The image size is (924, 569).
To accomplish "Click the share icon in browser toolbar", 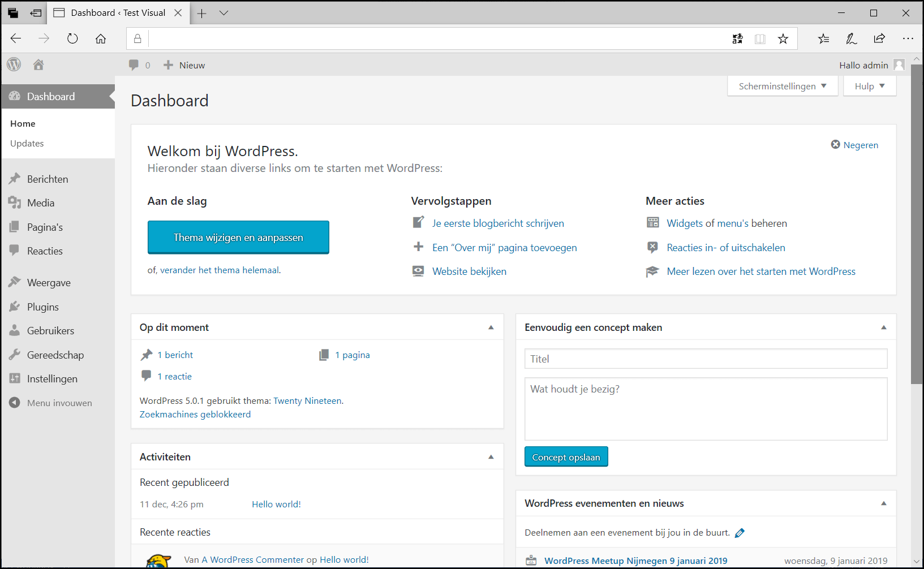I will [x=879, y=38].
